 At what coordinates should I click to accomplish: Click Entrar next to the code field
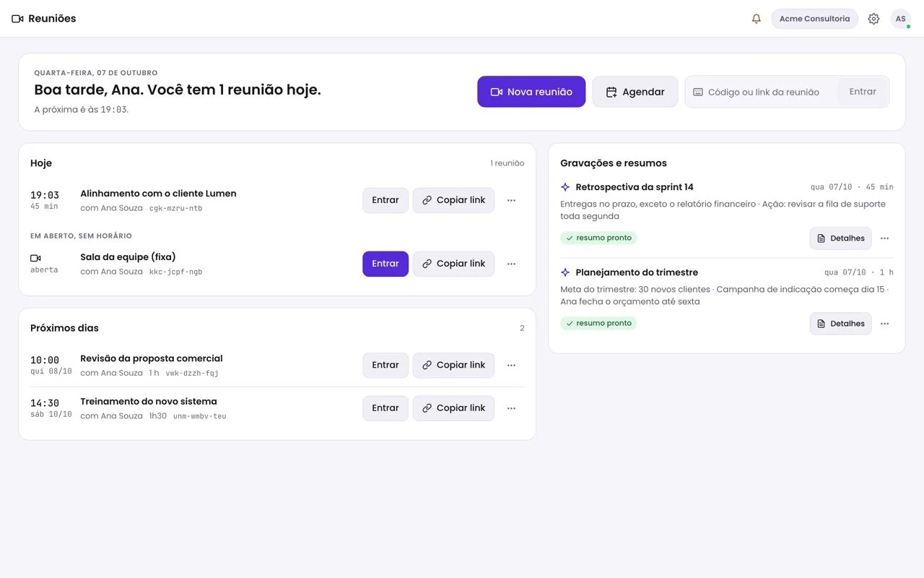pos(863,92)
